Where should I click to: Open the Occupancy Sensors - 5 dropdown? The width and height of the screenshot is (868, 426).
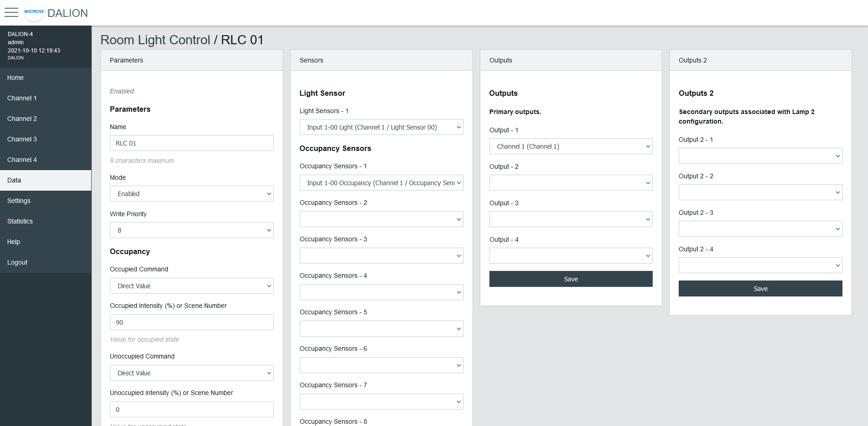(x=381, y=328)
